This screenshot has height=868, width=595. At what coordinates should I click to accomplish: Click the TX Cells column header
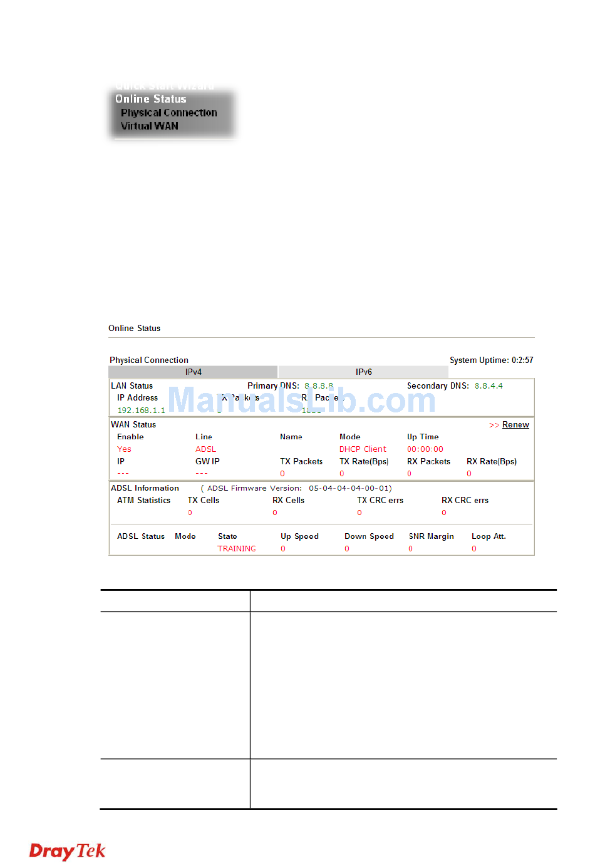(204, 501)
